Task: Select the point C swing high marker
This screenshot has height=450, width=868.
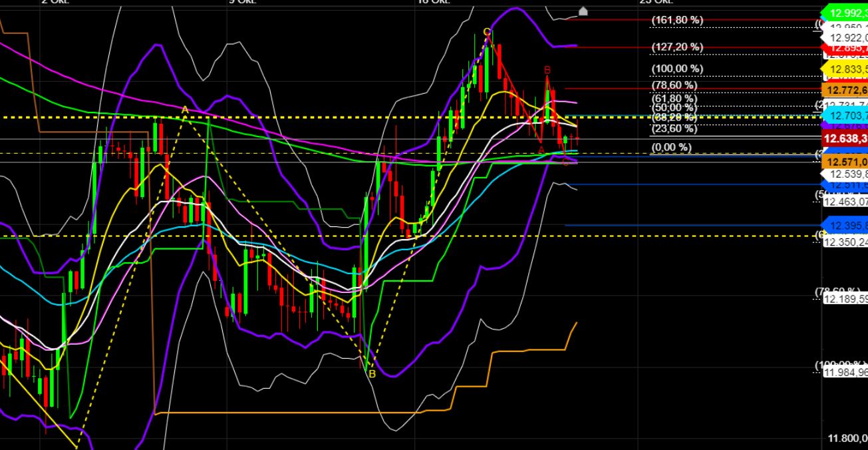Action: 486,31
